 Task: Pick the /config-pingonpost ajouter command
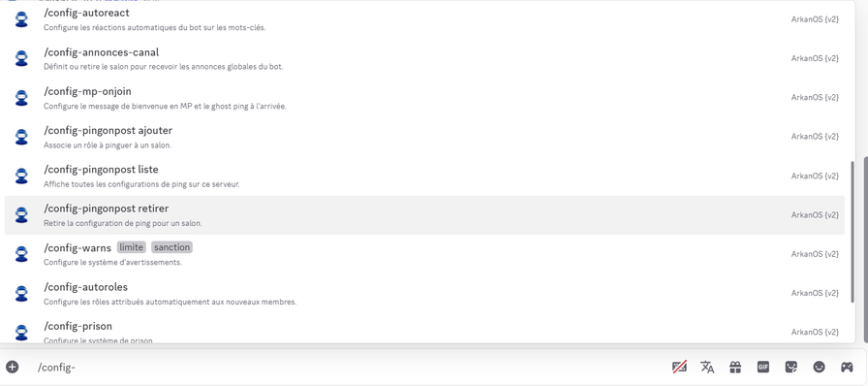(424, 137)
